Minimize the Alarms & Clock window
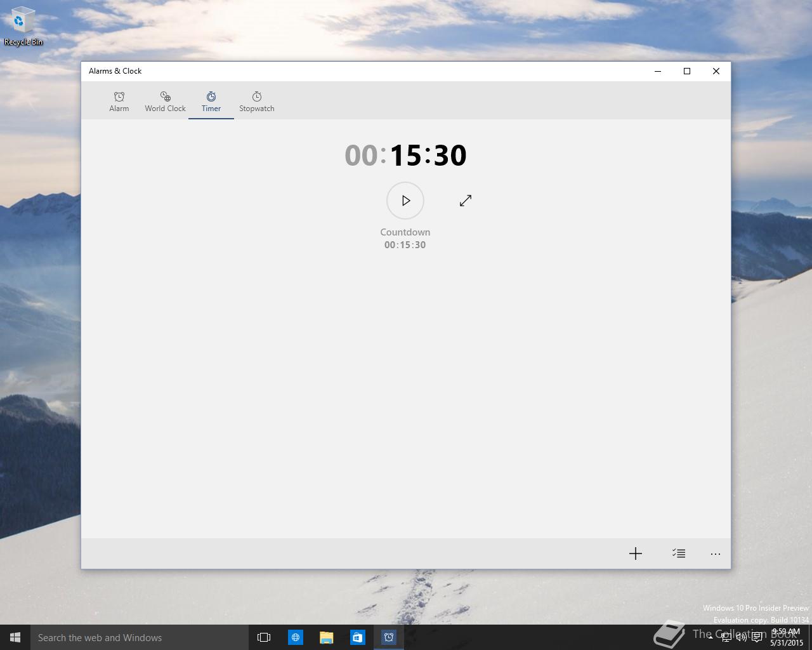Screen dimensions: 812x650 [x=658, y=71]
